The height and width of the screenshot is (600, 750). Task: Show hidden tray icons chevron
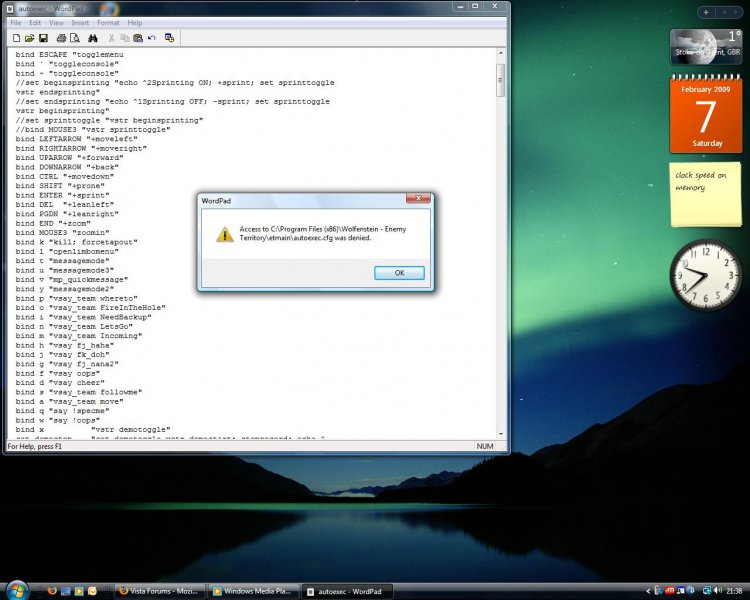point(648,591)
